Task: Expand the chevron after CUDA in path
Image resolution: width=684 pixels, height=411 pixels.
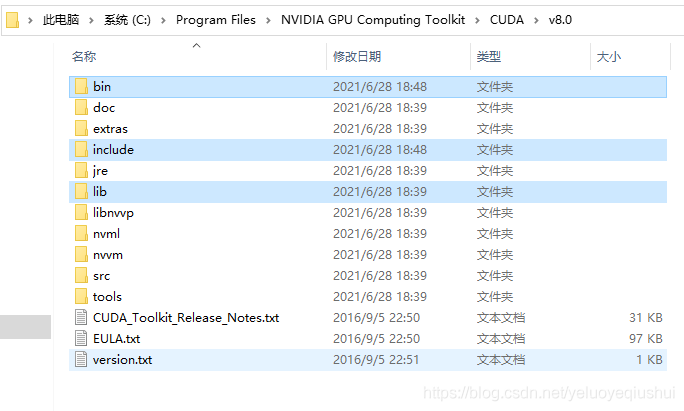Action: pyautogui.click(x=536, y=20)
